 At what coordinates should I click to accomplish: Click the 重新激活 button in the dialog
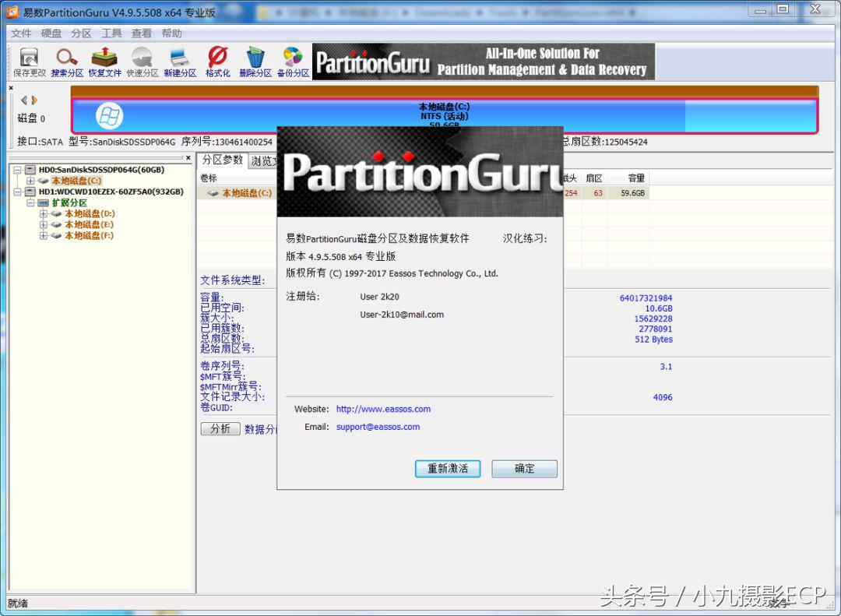point(448,469)
